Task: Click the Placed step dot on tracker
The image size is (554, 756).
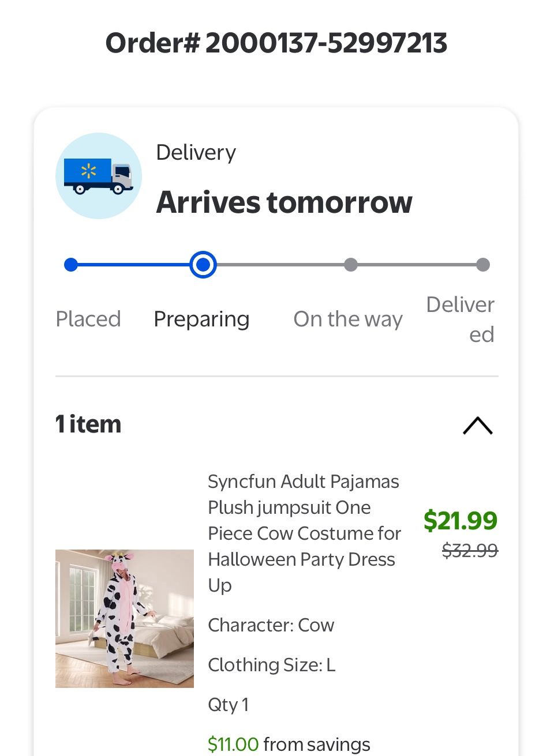Action: 71,265
